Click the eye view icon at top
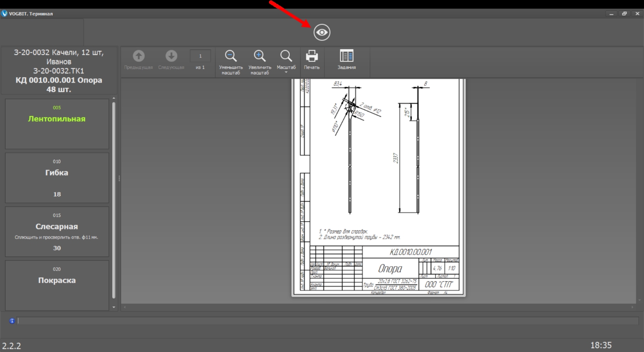This screenshot has height=352, width=644. click(322, 32)
